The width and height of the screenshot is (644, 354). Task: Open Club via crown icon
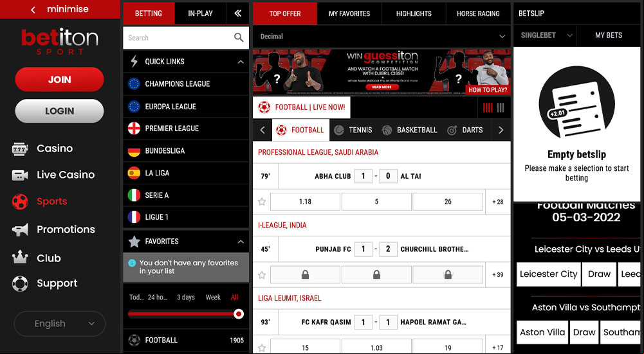click(20, 258)
